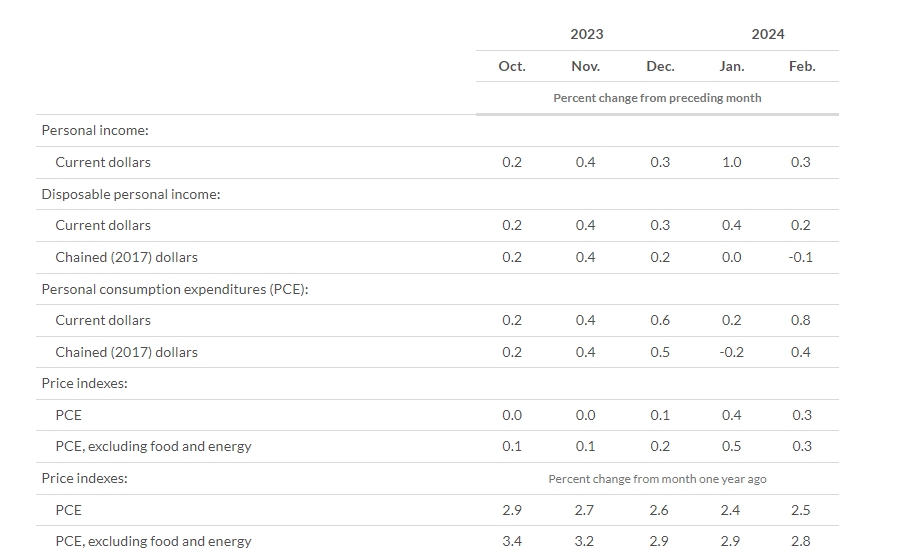
Task: Select the Oct. column header
Action: tap(512, 66)
